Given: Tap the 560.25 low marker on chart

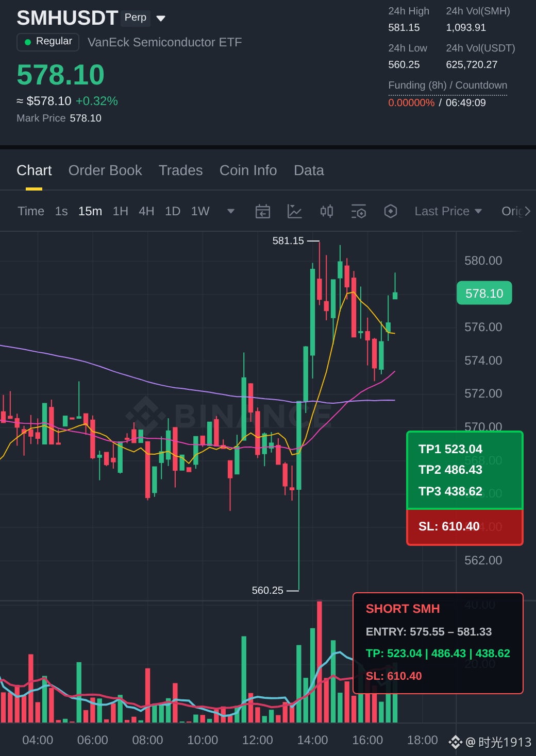Looking at the screenshot, I should coord(267,590).
